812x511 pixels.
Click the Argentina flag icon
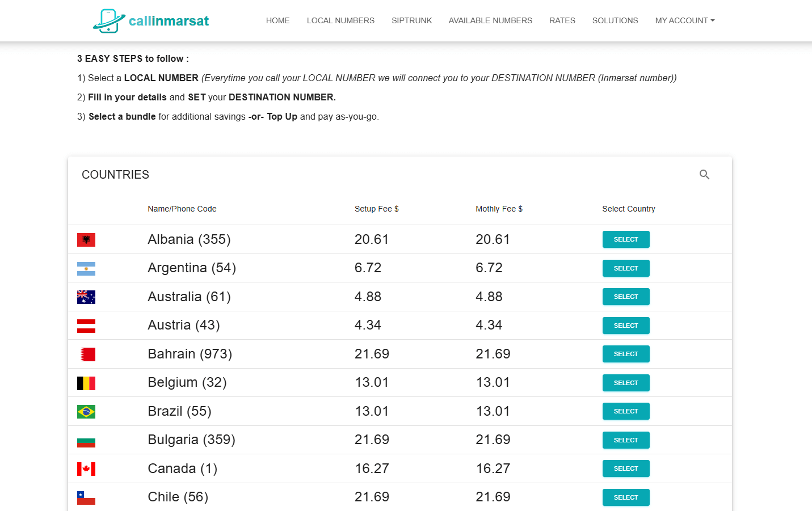86,268
